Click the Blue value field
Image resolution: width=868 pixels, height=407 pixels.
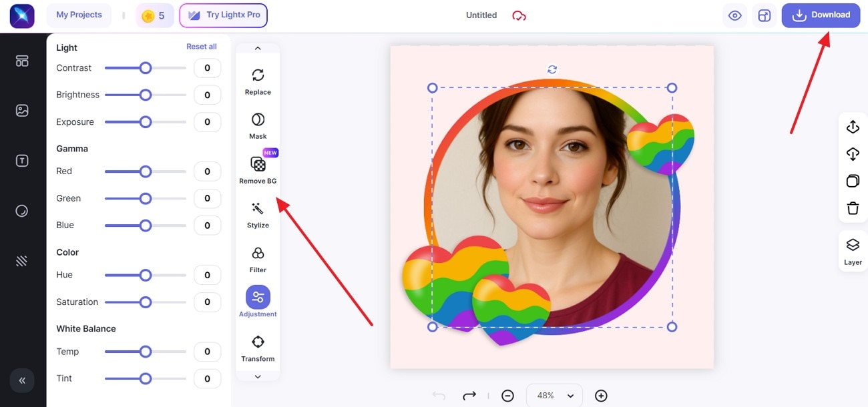pyautogui.click(x=207, y=226)
